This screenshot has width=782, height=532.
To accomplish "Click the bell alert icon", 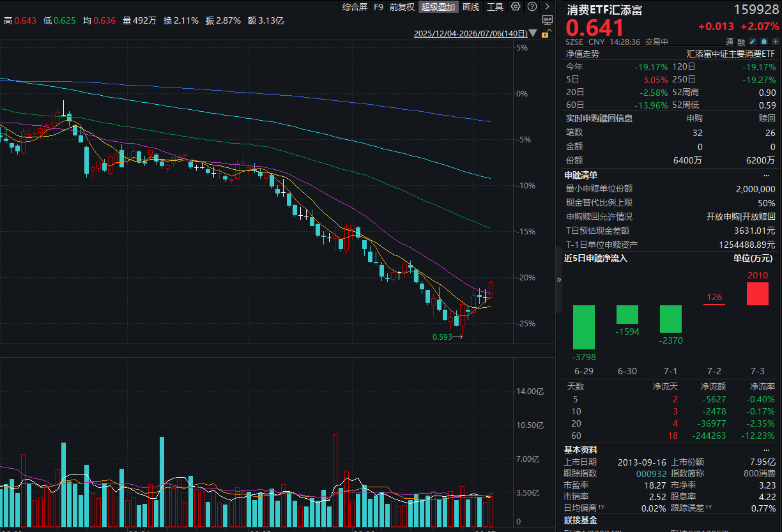I will [x=764, y=42].
